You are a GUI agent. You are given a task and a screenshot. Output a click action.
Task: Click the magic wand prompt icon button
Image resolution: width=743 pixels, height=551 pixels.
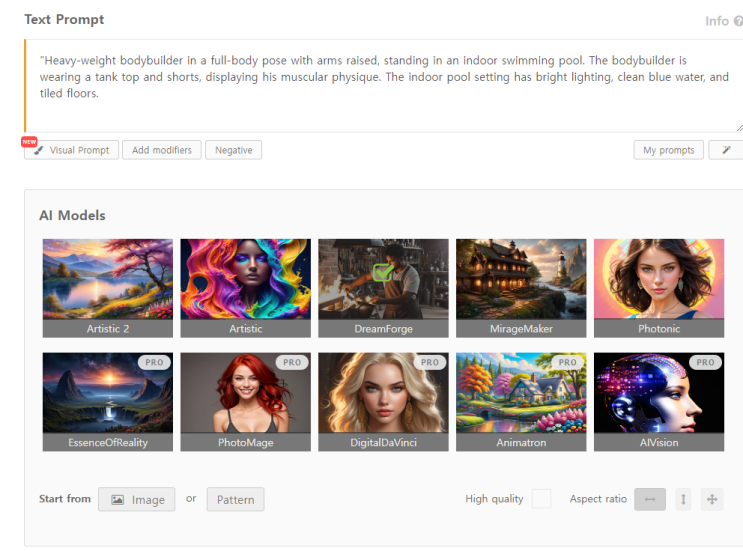[x=725, y=150]
